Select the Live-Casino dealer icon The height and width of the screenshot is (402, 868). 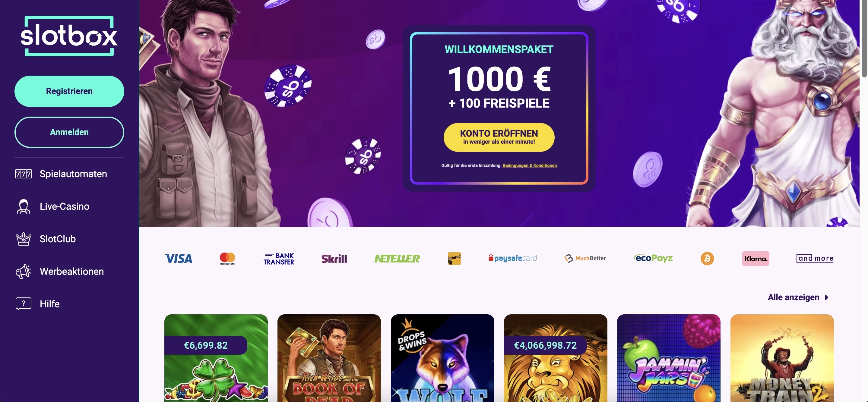23,206
